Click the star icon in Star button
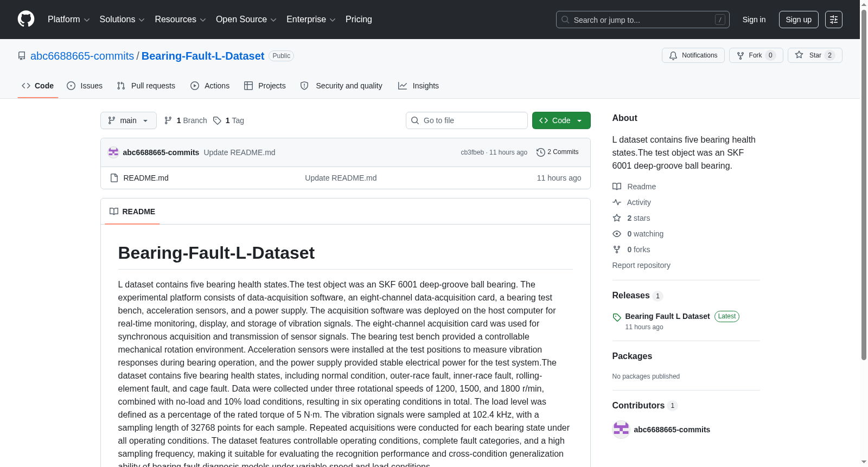 799,55
